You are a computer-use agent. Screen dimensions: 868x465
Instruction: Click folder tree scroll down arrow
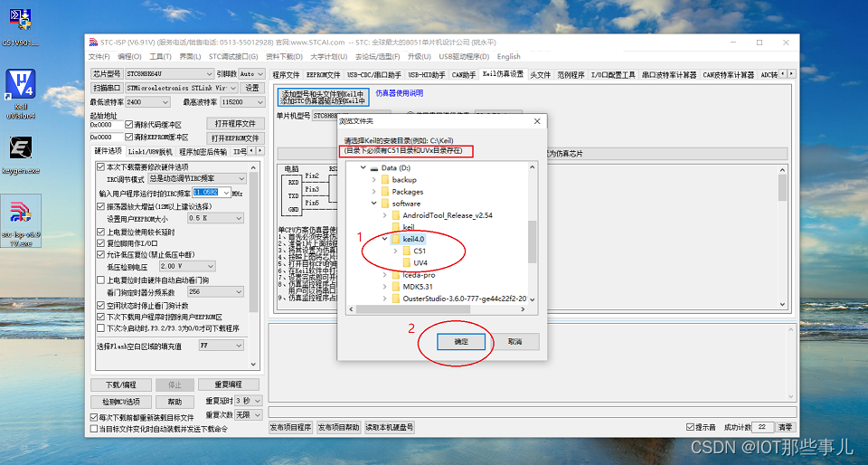[x=533, y=299]
